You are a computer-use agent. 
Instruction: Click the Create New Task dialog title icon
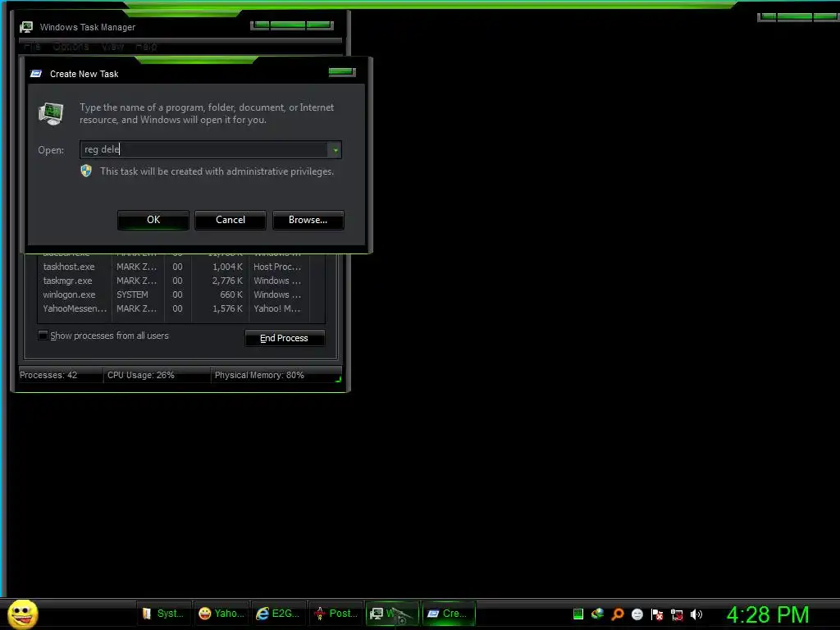coord(36,74)
